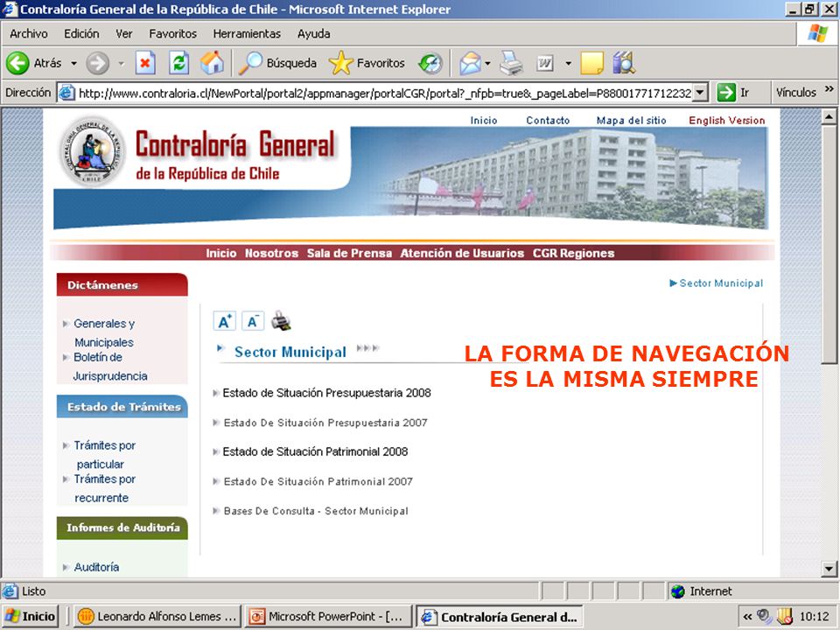Open the History clock icon
This screenshot has width=840, height=630.
430,63
